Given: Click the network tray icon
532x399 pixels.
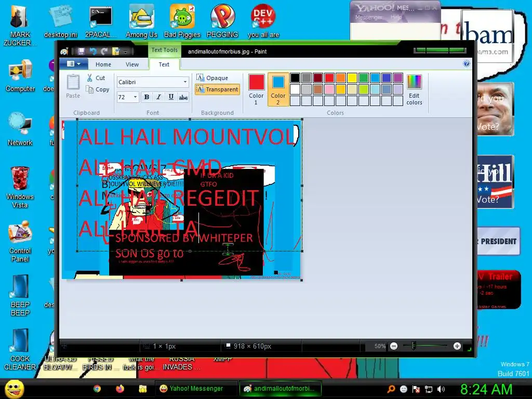Looking at the screenshot, I should click(x=429, y=389).
